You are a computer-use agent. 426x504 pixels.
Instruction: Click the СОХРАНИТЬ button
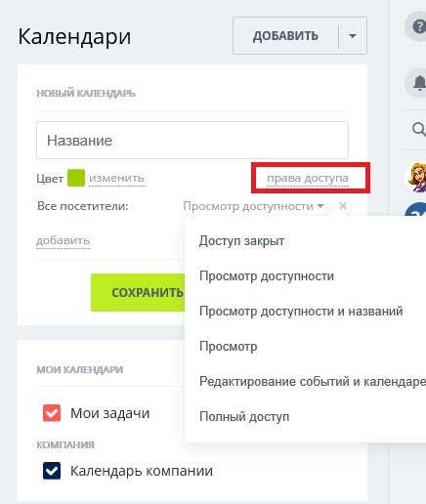[138, 292]
